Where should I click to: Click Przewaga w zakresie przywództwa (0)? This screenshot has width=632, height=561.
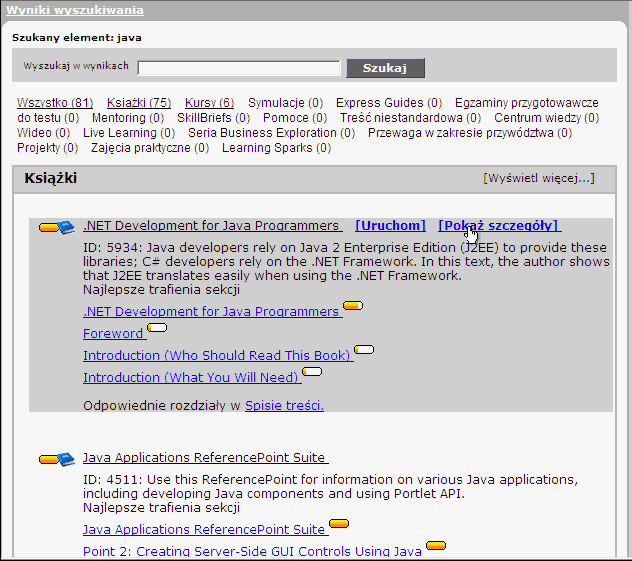(470, 133)
